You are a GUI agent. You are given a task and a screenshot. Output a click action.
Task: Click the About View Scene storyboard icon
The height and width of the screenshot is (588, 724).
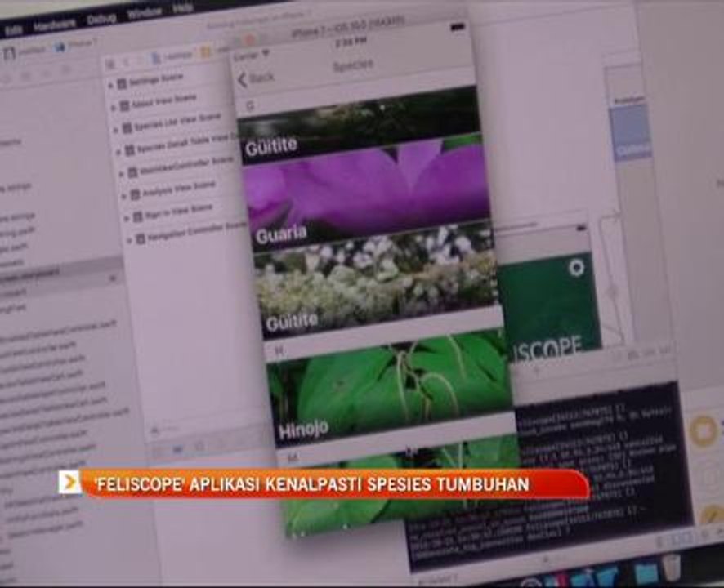coord(124,106)
